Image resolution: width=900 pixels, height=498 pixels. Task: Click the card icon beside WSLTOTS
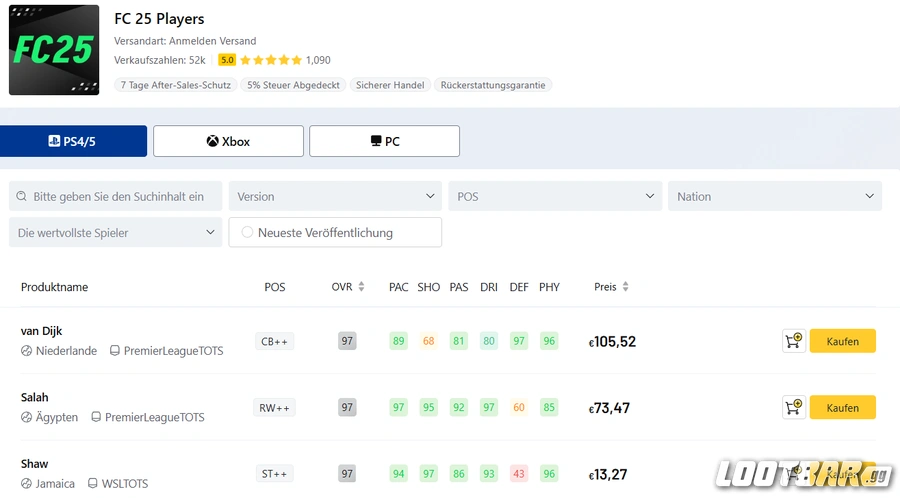(92, 484)
